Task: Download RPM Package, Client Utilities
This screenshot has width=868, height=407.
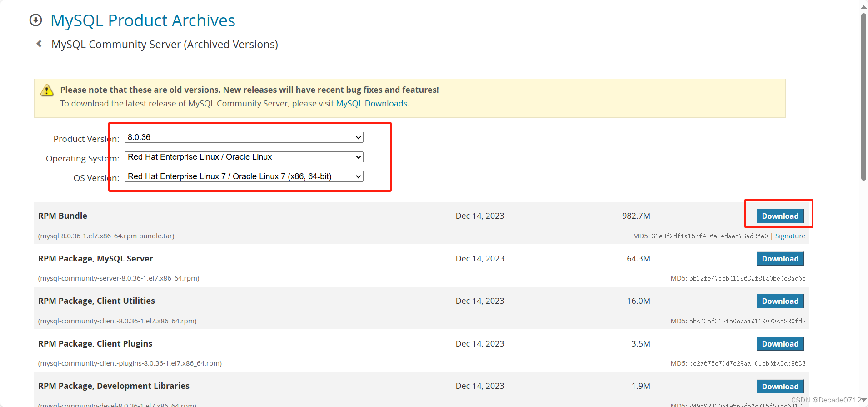Action: click(x=780, y=301)
